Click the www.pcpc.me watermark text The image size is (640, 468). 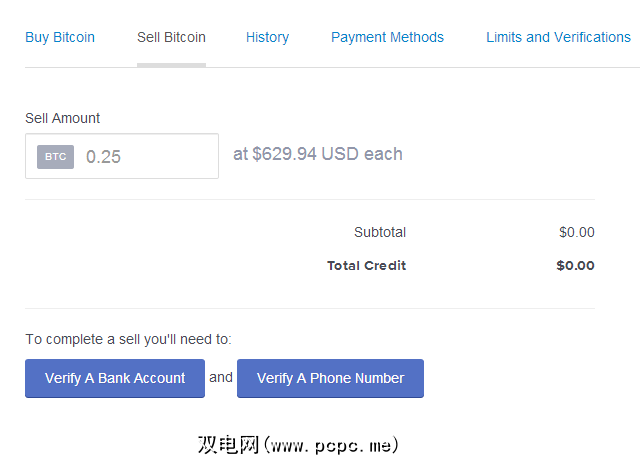pyautogui.click(x=298, y=443)
